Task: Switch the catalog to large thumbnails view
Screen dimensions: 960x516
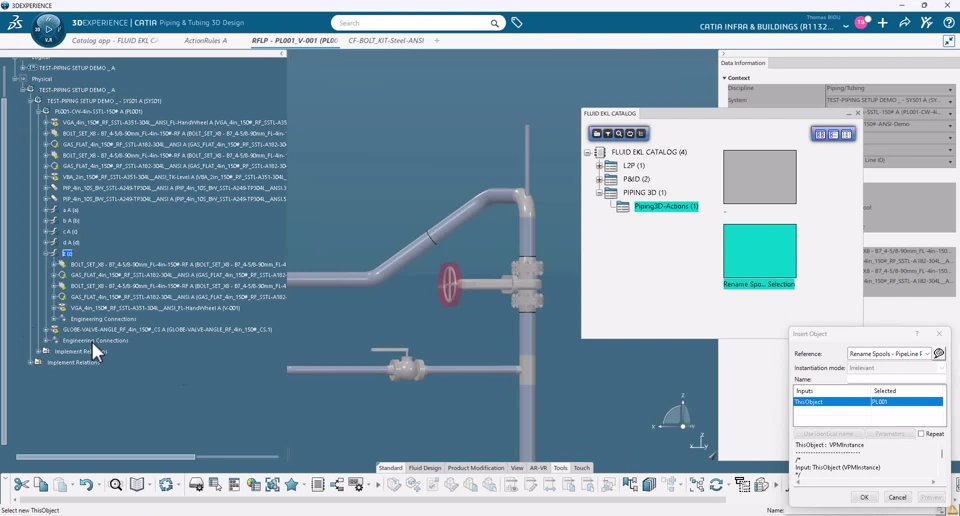Action: click(x=820, y=134)
